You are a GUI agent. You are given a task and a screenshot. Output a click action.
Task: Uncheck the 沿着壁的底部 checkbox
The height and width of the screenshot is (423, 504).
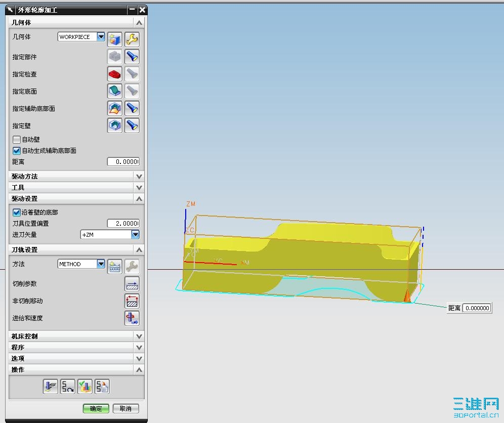click(x=16, y=213)
